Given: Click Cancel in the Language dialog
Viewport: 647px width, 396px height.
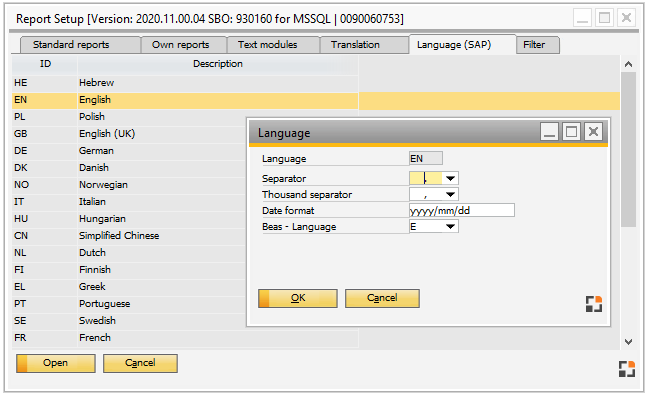Looking at the screenshot, I should [382, 298].
